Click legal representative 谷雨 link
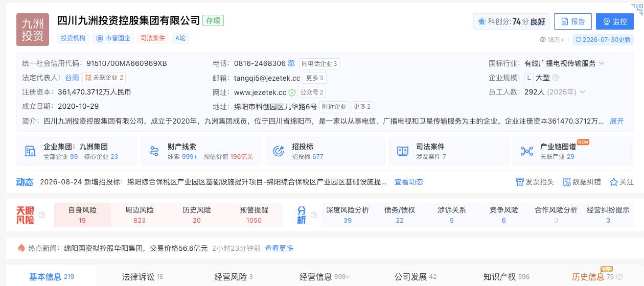Viewport: 644px width, 286px height. click(72, 78)
